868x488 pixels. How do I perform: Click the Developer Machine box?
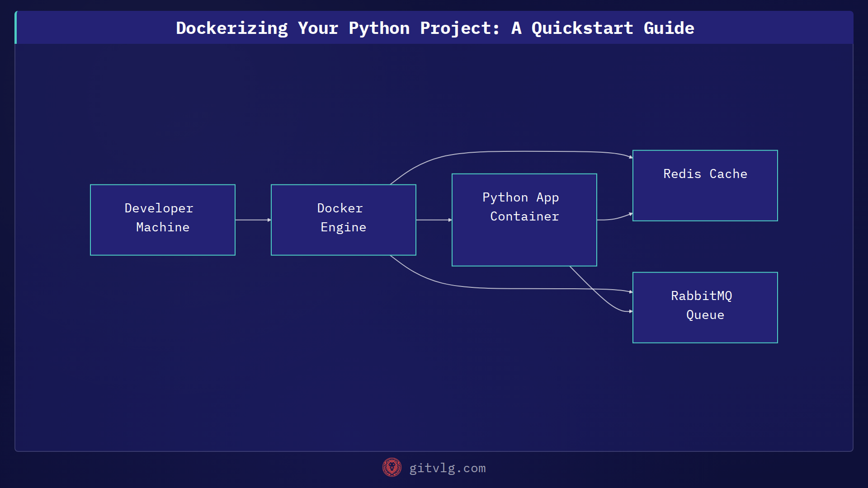click(163, 220)
